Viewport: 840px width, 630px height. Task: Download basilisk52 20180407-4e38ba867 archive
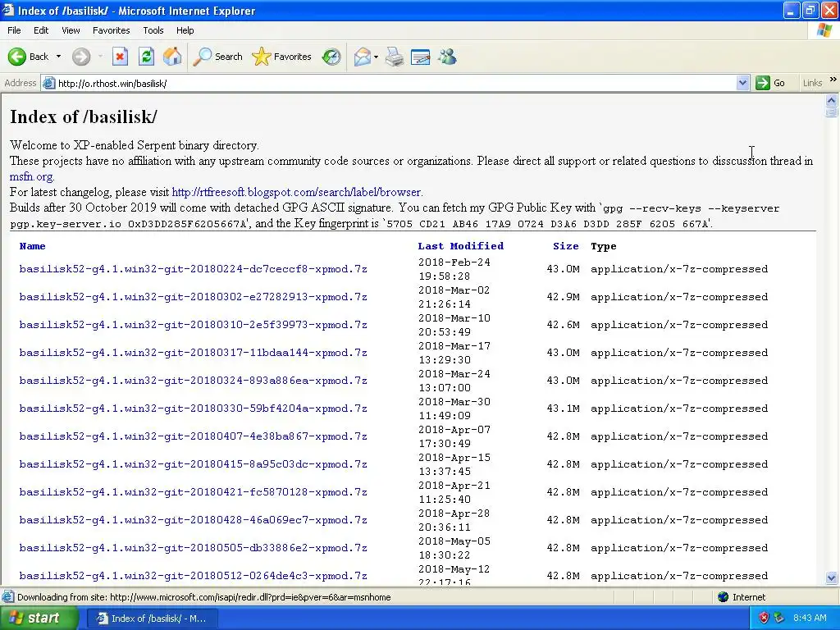[x=193, y=436]
